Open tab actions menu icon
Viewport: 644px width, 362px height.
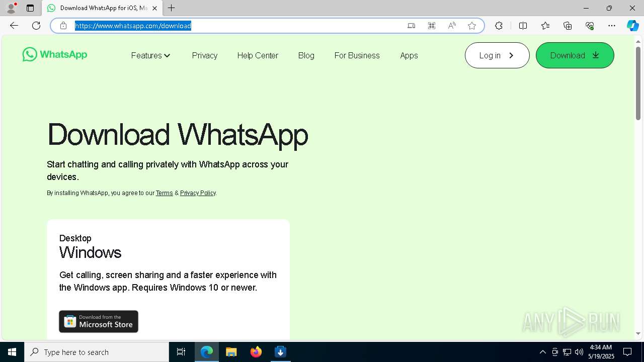tap(30, 8)
